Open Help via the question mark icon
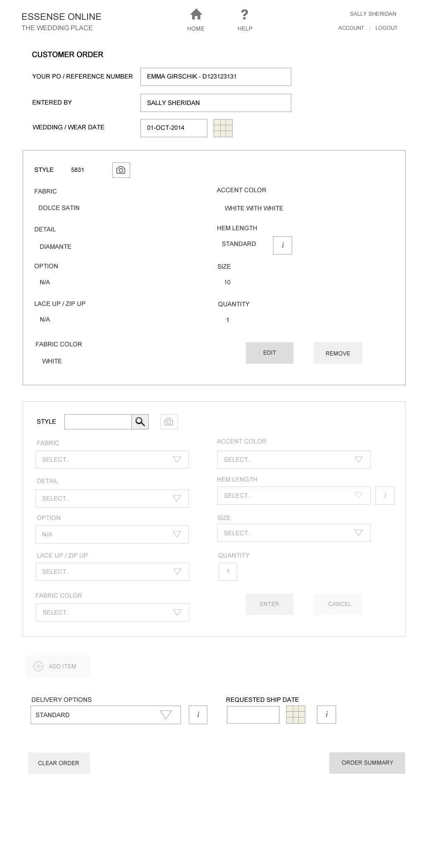 [245, 15]
